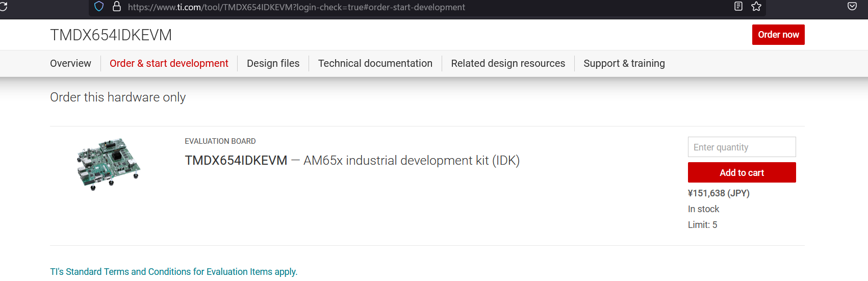The image size is (868, 281).
Task: Click the ti.com URL in address bar
Action: (x=296, y=7)
